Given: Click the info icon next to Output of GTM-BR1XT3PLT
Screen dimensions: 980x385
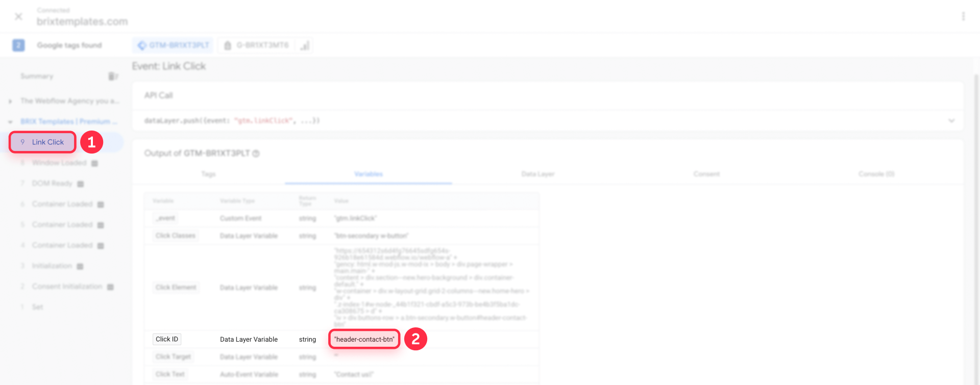Looking at the screenshot, I should tap(256, 153).
